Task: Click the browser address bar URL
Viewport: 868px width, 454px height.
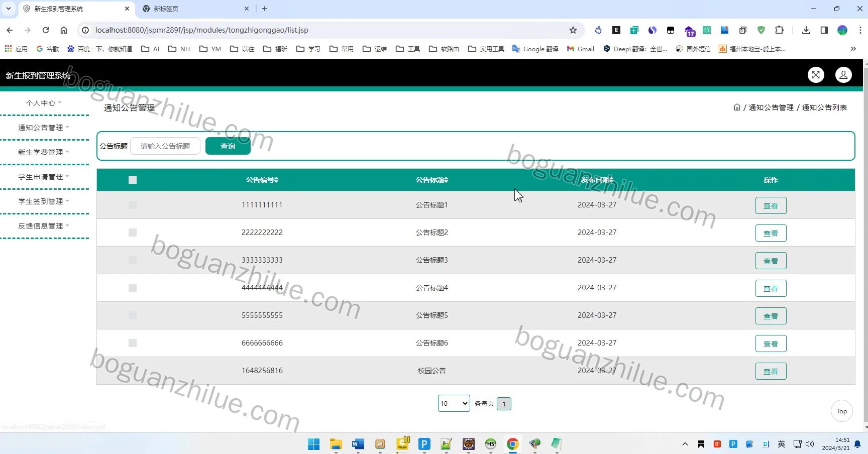Action: 202,30
